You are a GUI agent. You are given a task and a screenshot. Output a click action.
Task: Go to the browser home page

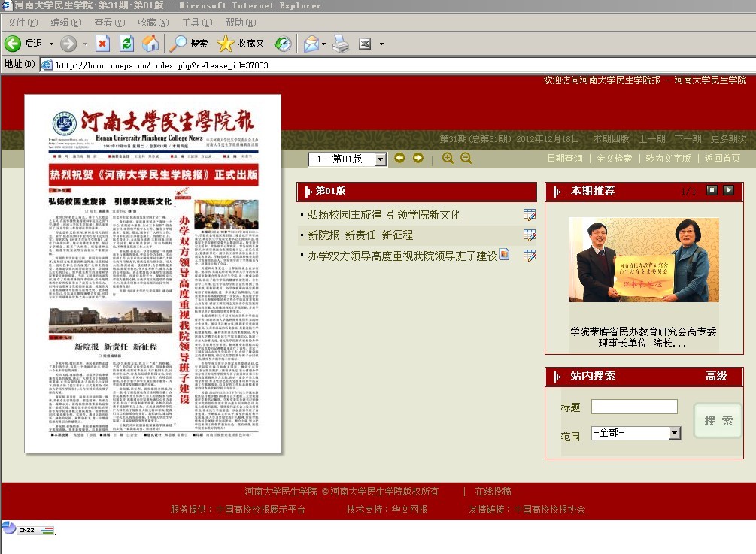click(x=150, y=44)
